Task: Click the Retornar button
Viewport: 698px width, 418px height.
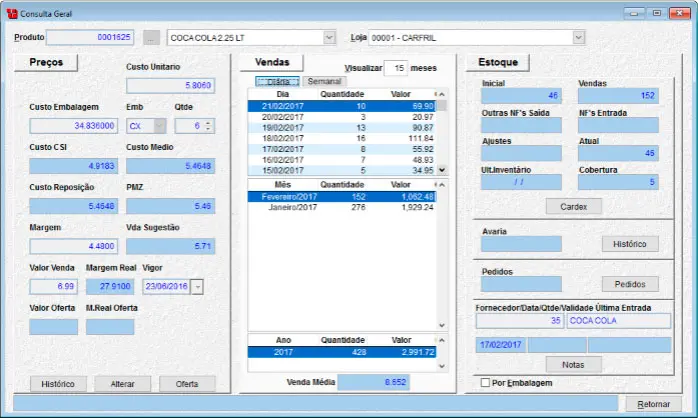Action: click(653, 404)
